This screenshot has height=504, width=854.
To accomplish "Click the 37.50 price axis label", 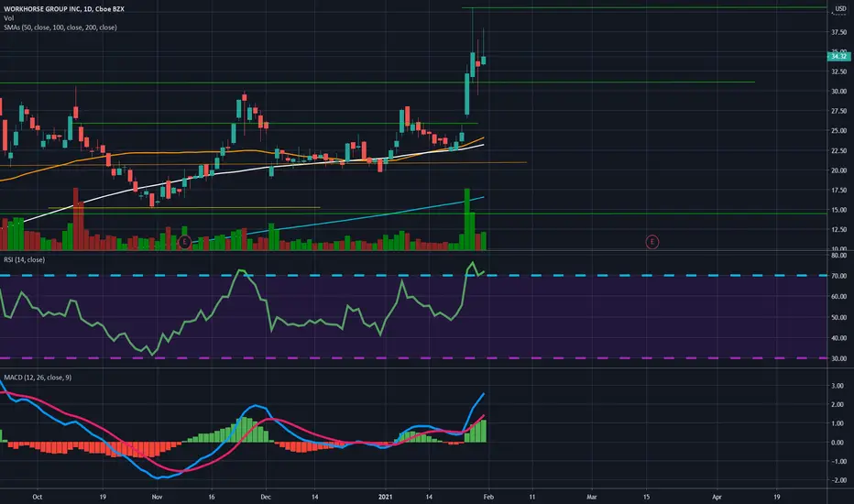I will point(838,33).
